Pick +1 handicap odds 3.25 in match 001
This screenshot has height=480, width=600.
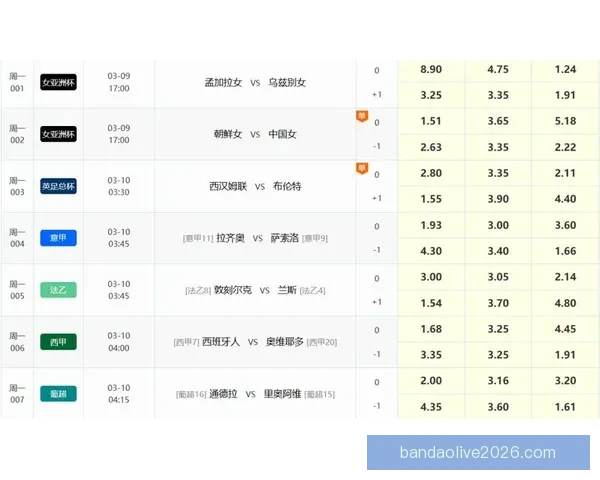431,95
